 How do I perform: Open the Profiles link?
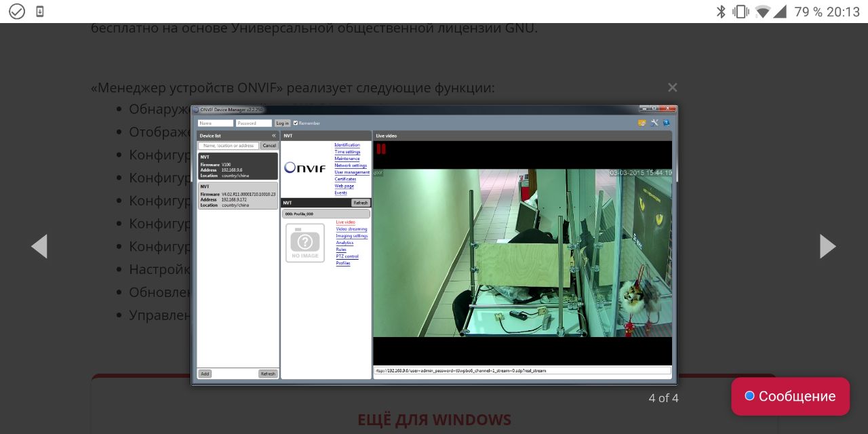pos(343,263)
